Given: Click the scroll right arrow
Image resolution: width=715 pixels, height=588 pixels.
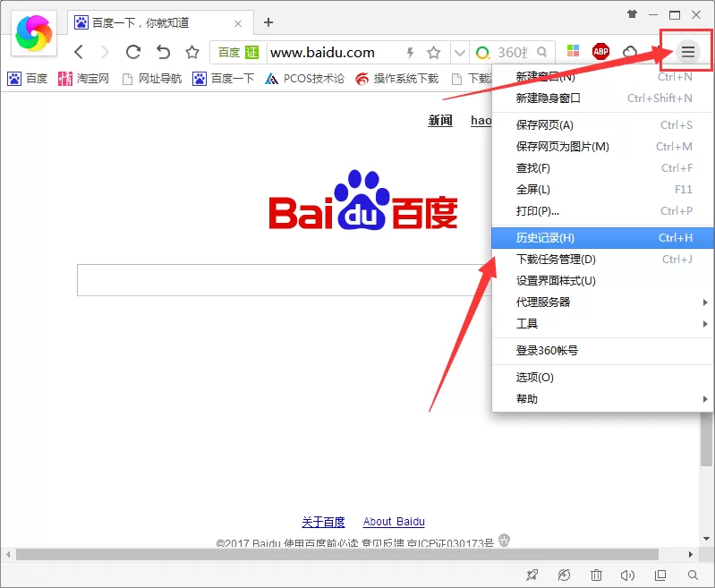Looking at the screenshot, I should coord(690,554).
